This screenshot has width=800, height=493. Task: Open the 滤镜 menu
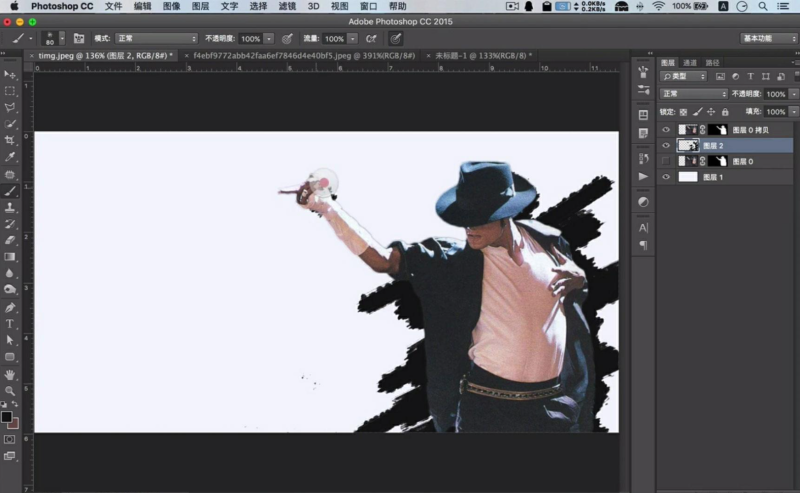(285, 6)
